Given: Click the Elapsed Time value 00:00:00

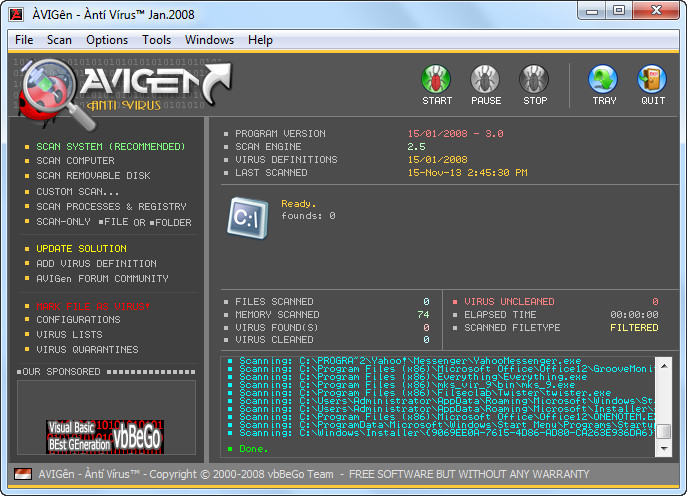Looking at the screenshot, I should point(634,315).
